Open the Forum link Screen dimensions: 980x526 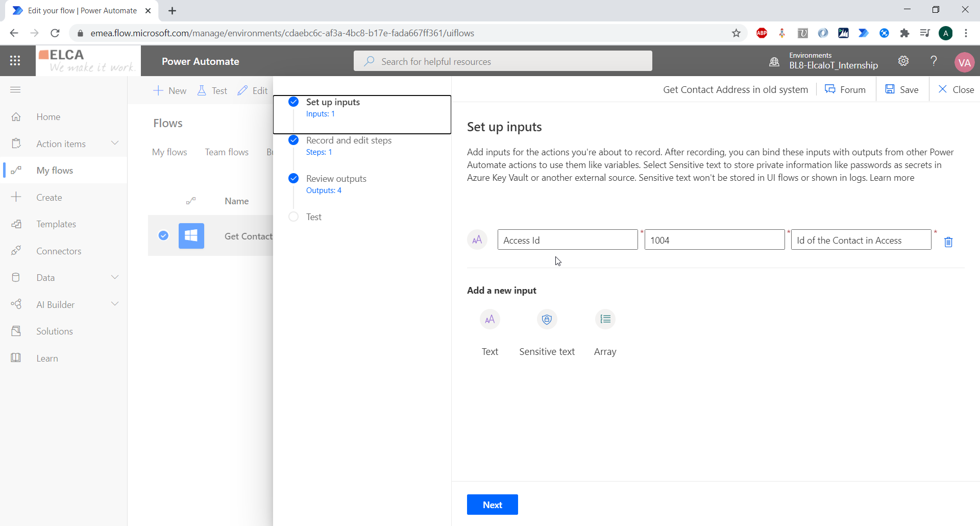coord(845,89)
